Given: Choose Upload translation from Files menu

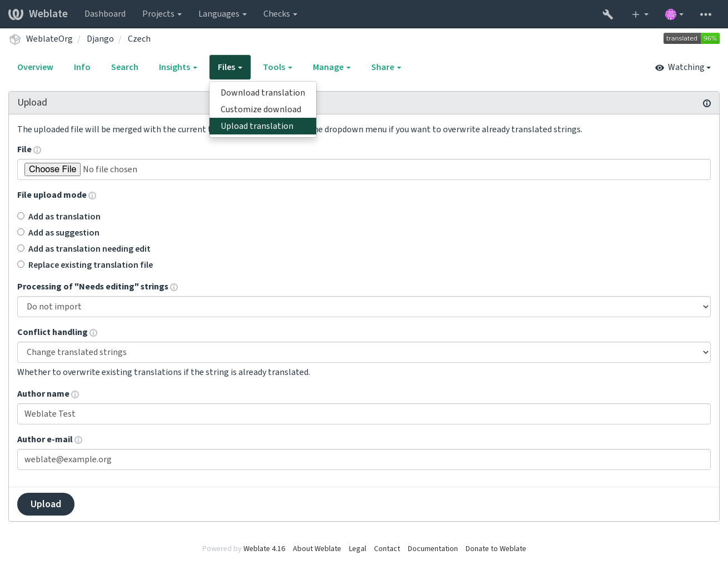Looking at the screenshot, I should 263,126.
